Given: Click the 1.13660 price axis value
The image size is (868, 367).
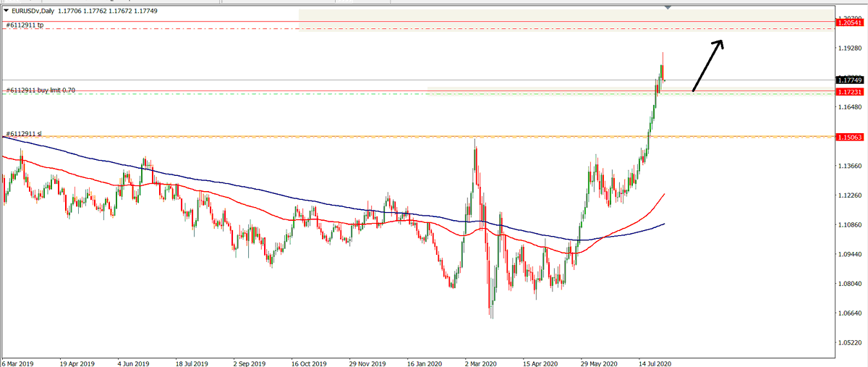Looking at the screenshot, I should [x=848, y=166].
